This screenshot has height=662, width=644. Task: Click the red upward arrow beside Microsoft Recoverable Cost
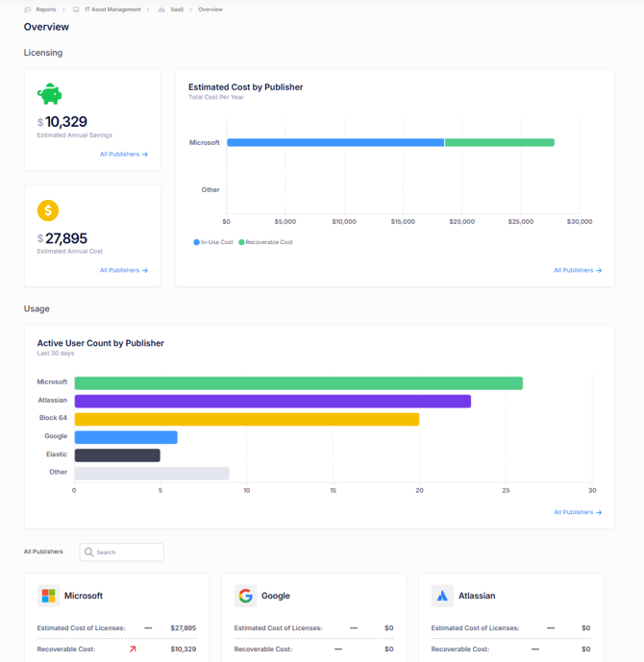(x=133, y=650)
